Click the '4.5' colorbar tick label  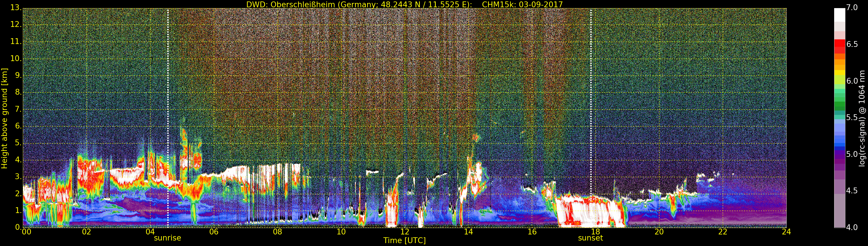tap(852, 191)
